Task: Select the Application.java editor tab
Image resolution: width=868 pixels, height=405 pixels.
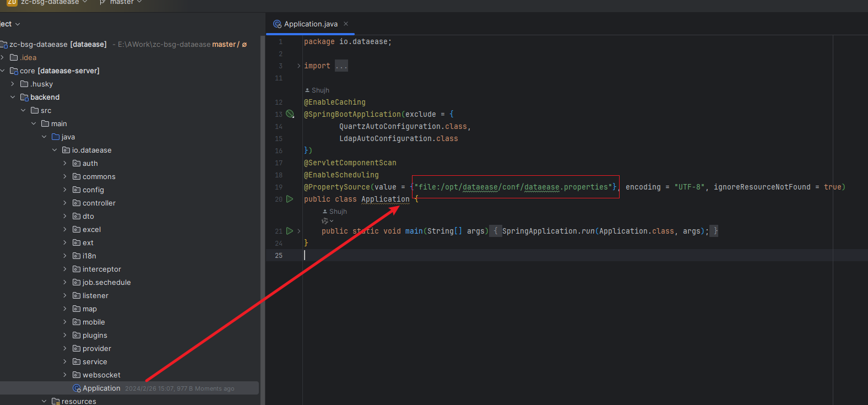Action: [311, 24]
